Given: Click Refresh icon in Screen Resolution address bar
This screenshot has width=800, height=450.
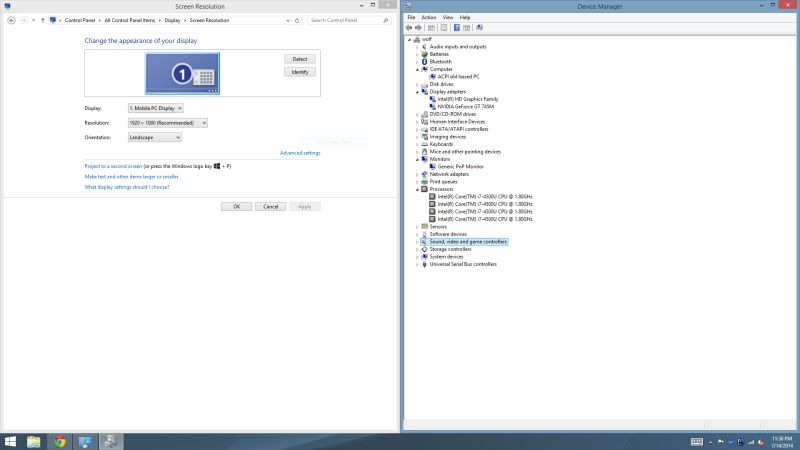Looking at the screenshot, I should pyautogui.click(x=297, y=20).
